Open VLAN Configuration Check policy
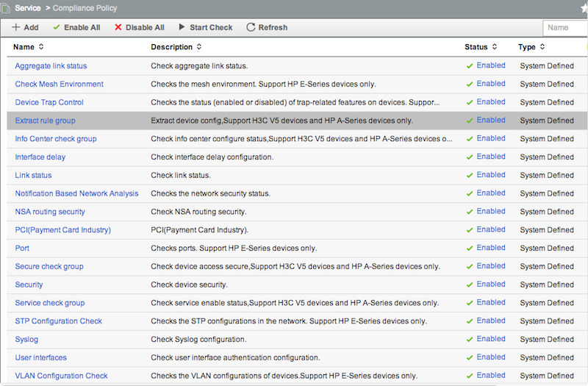This screenshot has width=588, height=386. tap(61, 376)
